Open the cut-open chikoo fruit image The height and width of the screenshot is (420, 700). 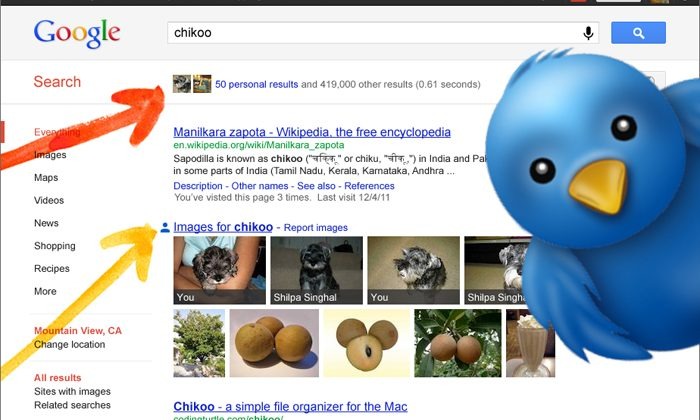coord(366,343)
